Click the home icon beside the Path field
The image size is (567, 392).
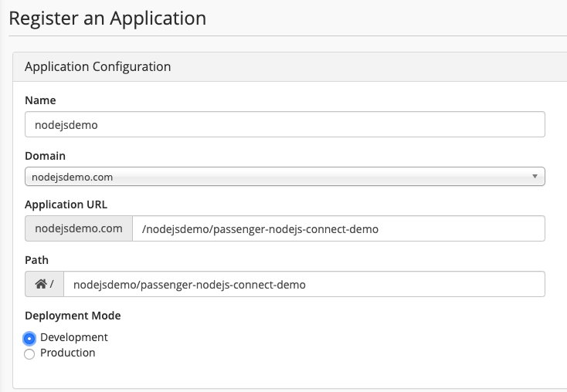(41, 284)
